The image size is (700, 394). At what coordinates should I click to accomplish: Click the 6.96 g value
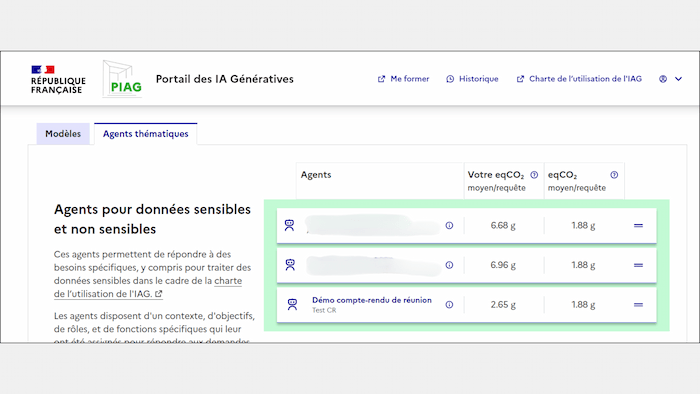503,265
